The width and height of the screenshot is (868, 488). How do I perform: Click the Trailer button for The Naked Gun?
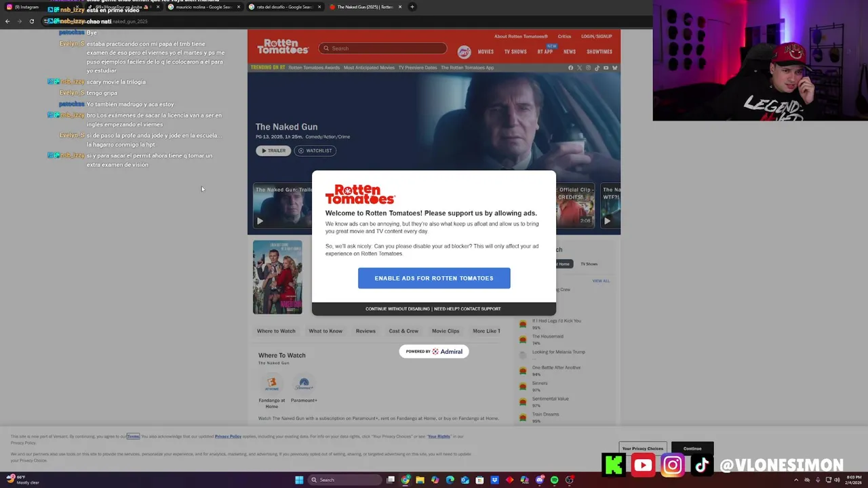tap(273, 150)
